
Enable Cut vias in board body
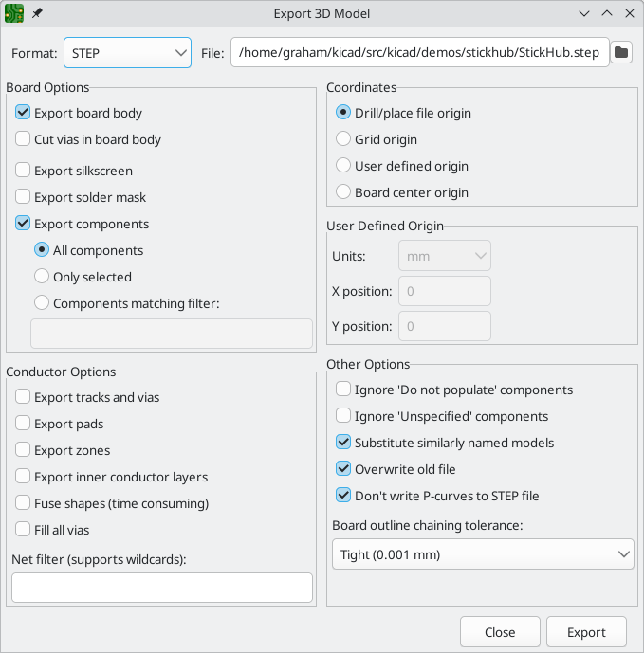point(24,139)
